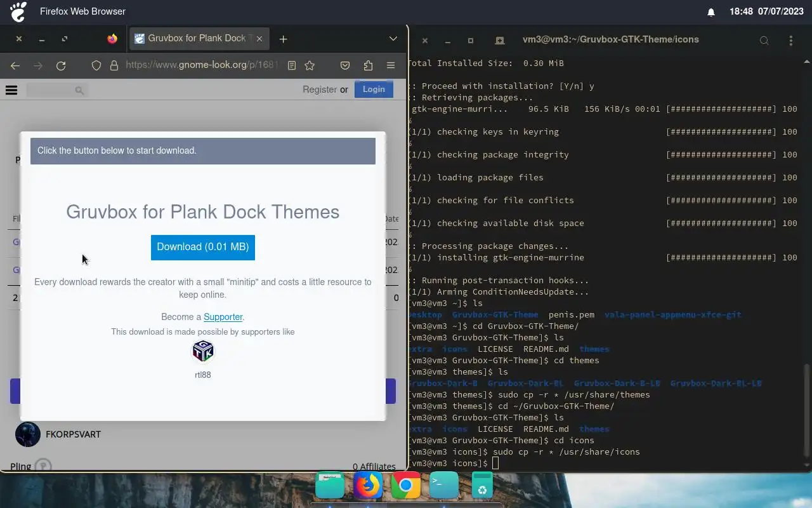812x508 pixels.
Task: Click terminal title vm3@vm3:~/Gruvbox-GTK-Theme/icons
Action: 610,39
